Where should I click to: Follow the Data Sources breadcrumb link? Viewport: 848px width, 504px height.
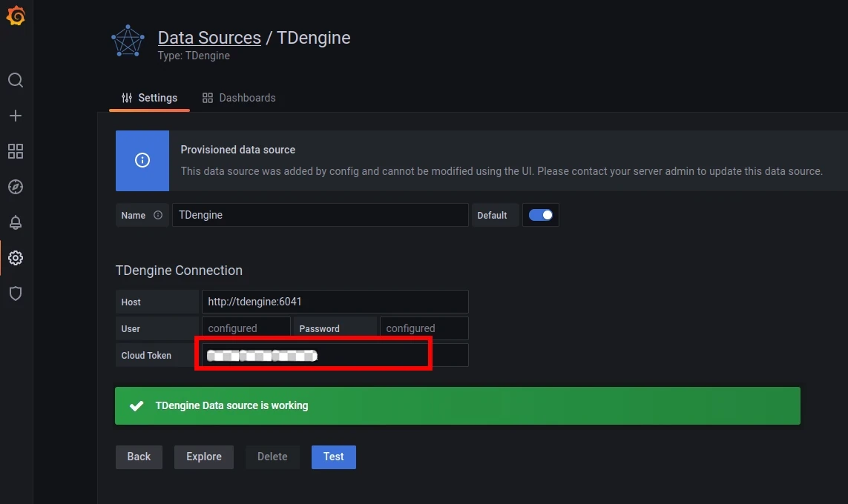(x=209, y=38)
